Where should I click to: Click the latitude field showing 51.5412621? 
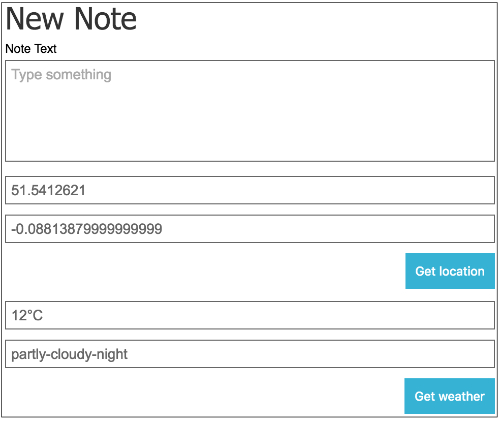pyautogui.click(x=250, y=190)
